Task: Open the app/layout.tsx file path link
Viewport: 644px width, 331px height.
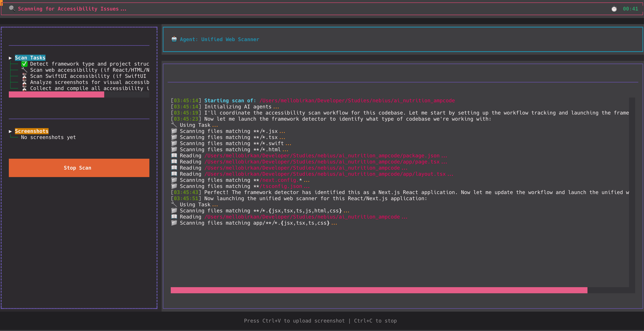Action: coord(325,174)
